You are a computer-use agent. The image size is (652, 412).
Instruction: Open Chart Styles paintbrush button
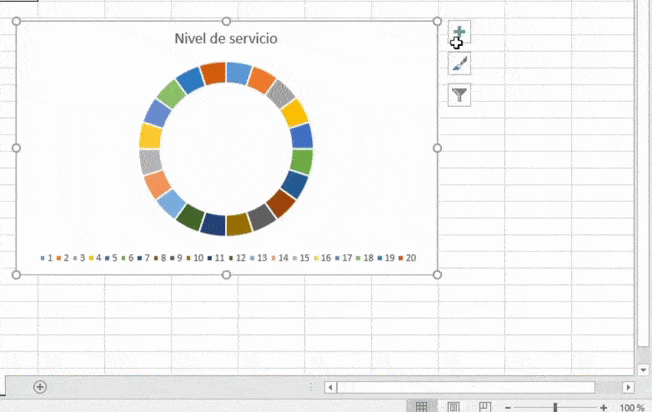pyautogui.click(x=459, y=64)
